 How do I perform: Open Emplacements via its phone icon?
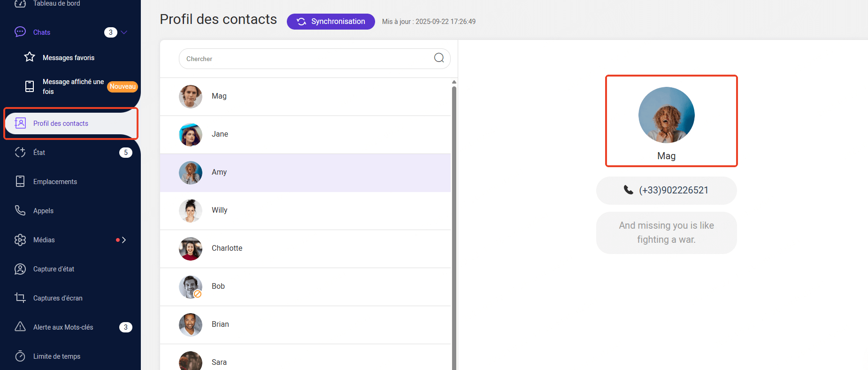20,181
